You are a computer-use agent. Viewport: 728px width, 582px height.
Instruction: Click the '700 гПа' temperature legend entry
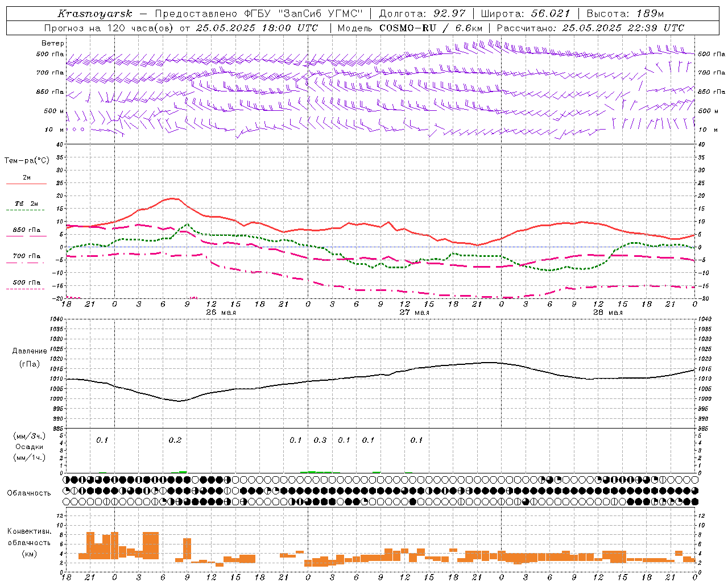27,256
